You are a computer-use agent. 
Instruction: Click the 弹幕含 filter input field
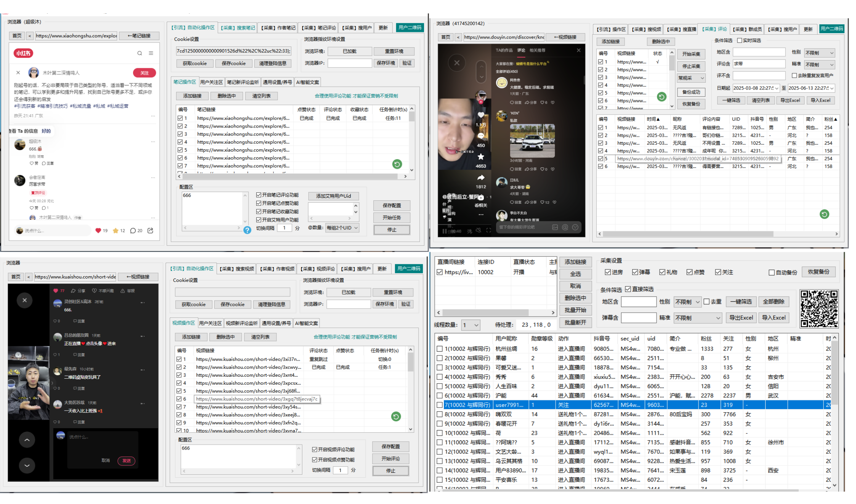tap(638, 318)
